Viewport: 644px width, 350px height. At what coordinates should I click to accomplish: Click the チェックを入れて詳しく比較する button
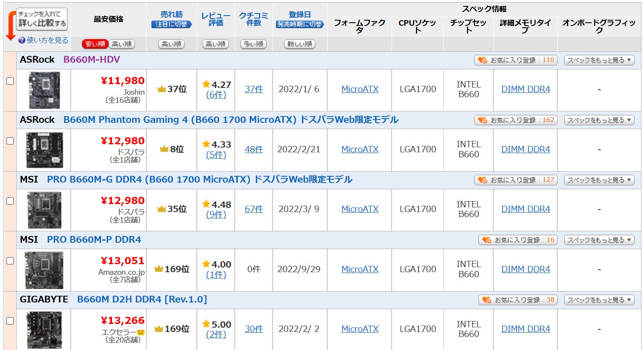tap(42, 19)
